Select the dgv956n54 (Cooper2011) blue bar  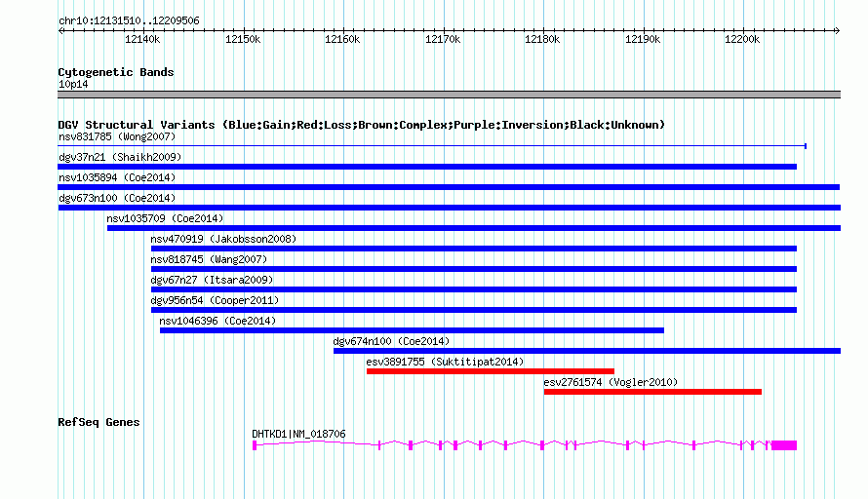pyautogui.click(x=474, y=310)
